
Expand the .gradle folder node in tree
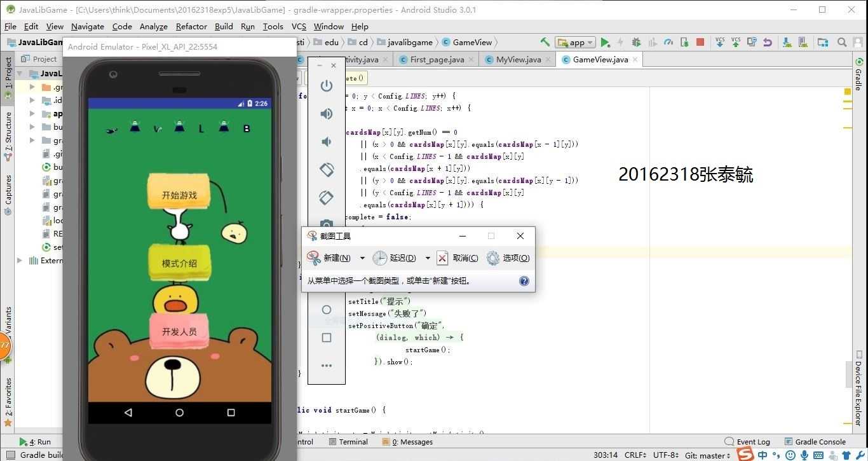point(32,87)
